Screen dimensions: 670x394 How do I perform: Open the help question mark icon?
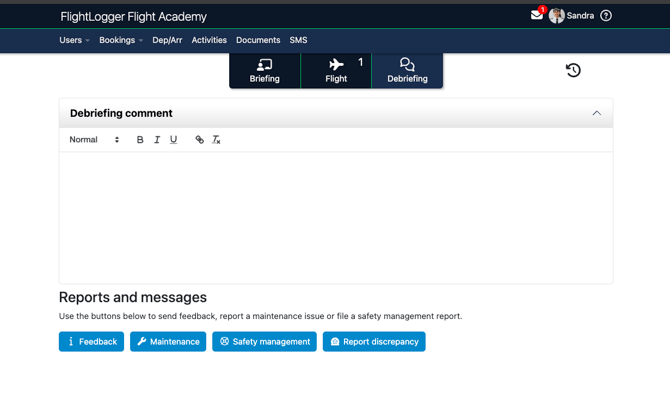coord(605,16)
